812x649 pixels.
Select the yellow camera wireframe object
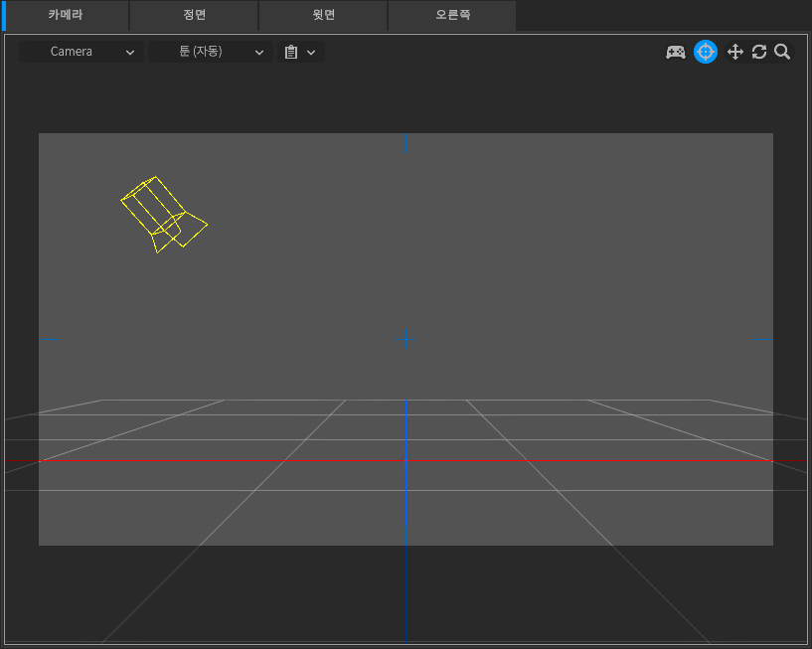[x=159, y=213]
